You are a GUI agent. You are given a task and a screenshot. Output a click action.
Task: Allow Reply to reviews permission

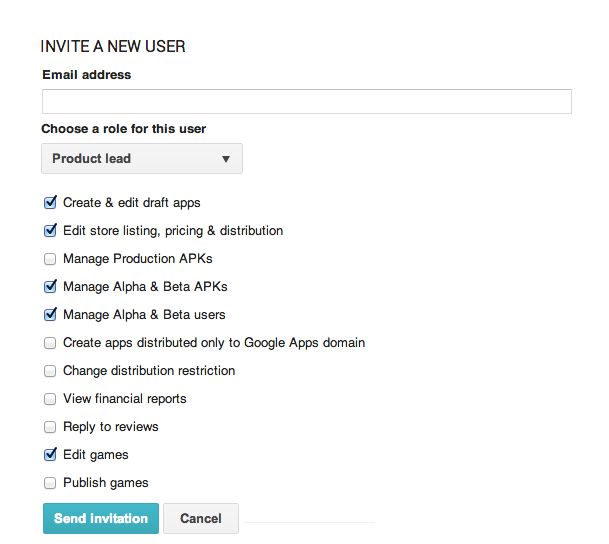pyautogui.click(x=50, y=427)
